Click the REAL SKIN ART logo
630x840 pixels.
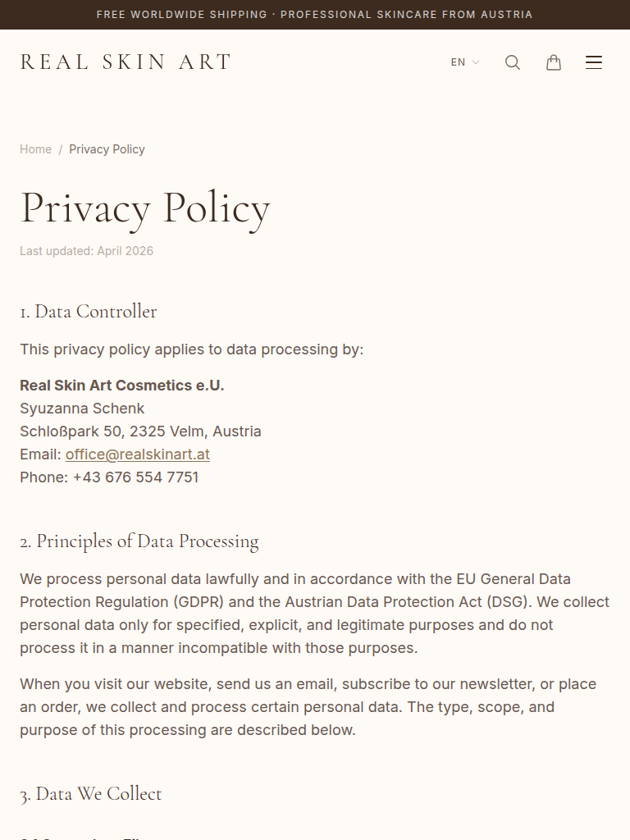126,62
